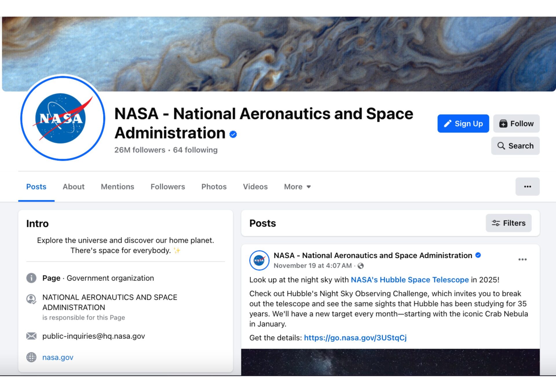Expand the More dropdown menu
556x392 pixels.
pyautogui.click(x=297, y=187)
